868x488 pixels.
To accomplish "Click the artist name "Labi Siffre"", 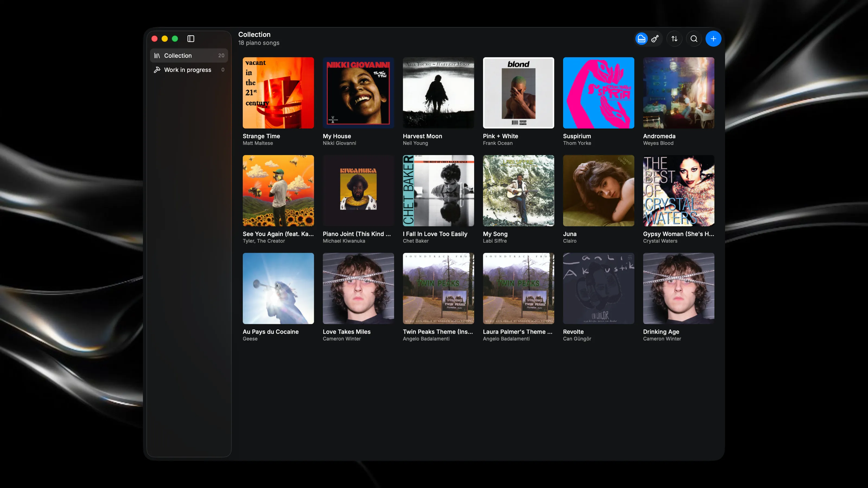I will coord(495,241).
